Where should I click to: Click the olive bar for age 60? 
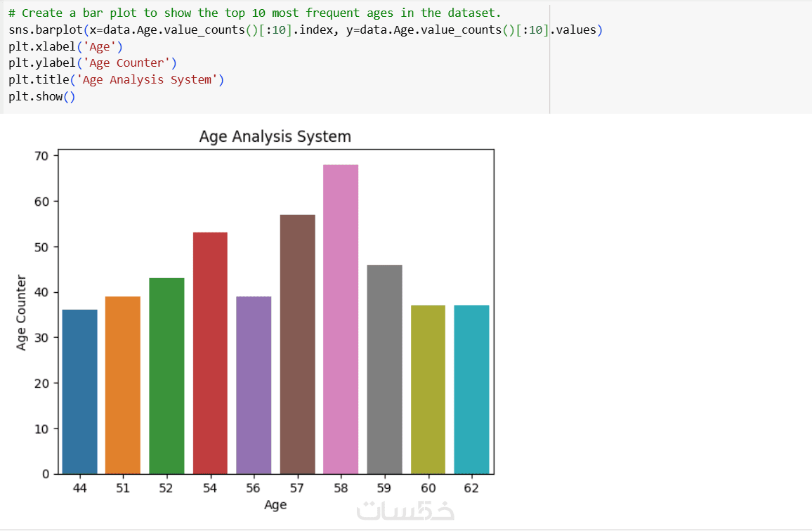[x=428, y=389]
